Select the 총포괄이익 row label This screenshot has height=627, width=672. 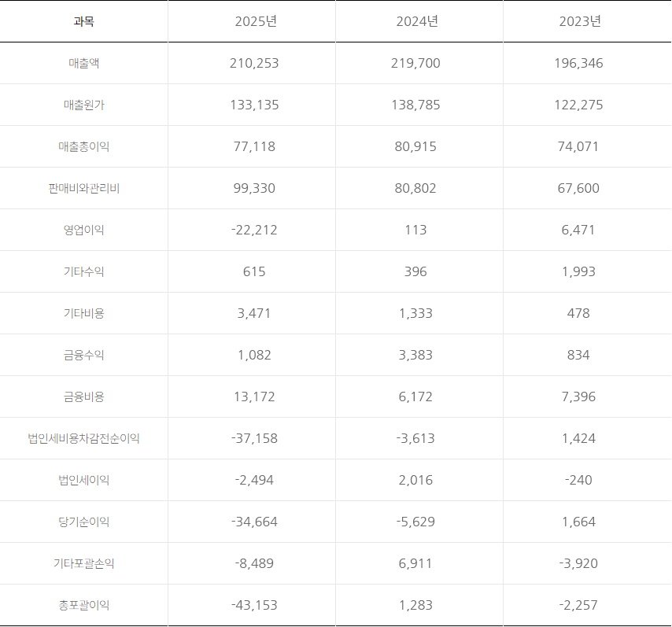[x=83, y=606]
